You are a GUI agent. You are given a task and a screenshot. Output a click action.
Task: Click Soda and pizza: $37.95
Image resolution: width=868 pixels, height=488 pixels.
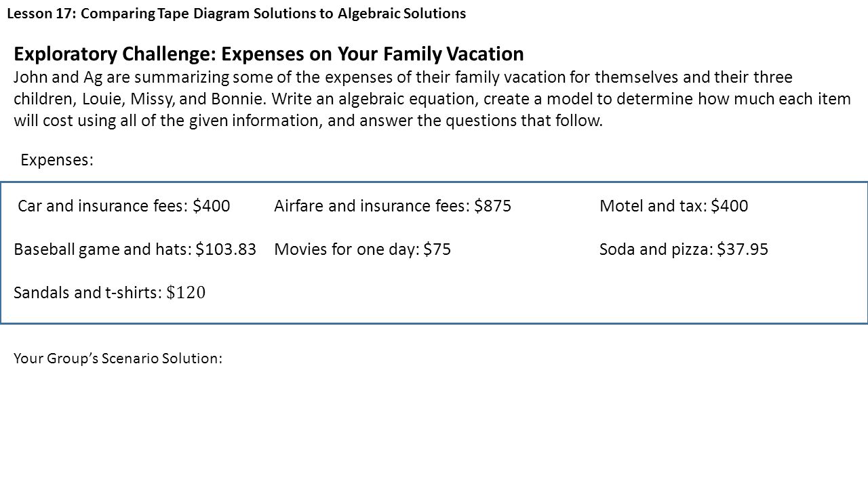pyautogui.click(x=684, y=250)
